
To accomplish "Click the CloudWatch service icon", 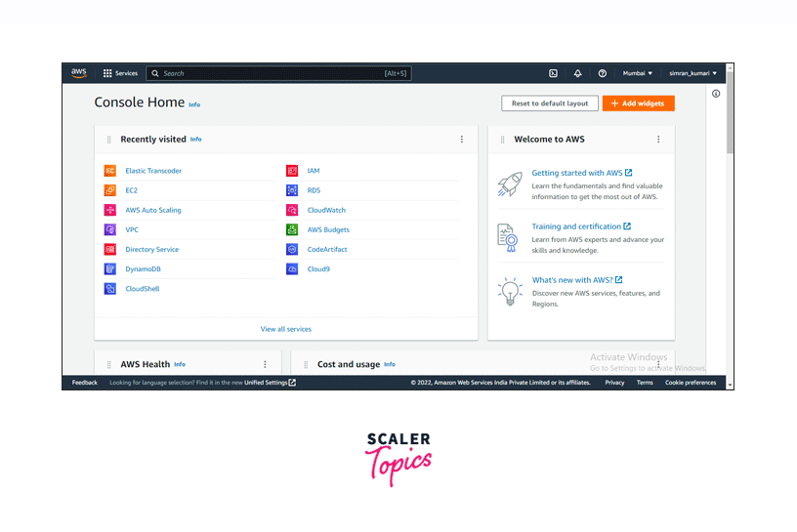I will pos(292,210).
